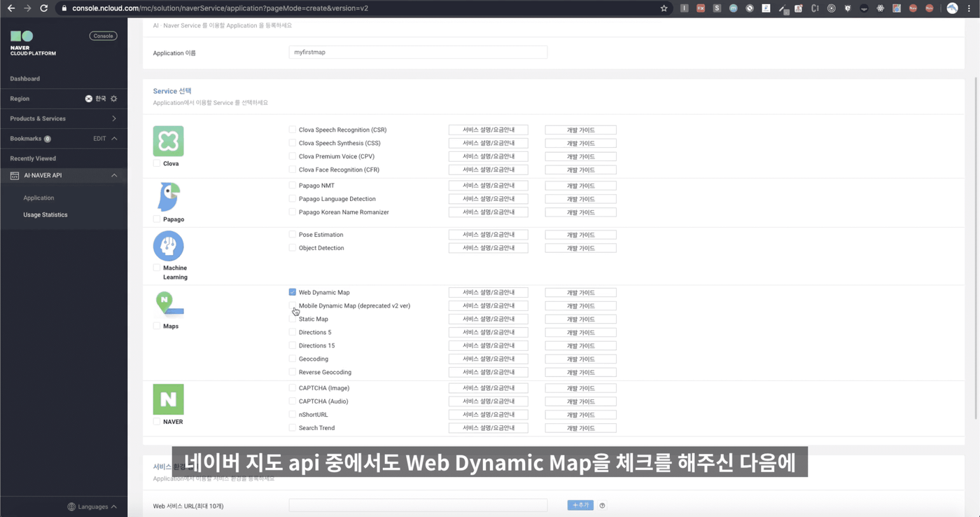Click the browser address bar URL

tap(220, 8)
